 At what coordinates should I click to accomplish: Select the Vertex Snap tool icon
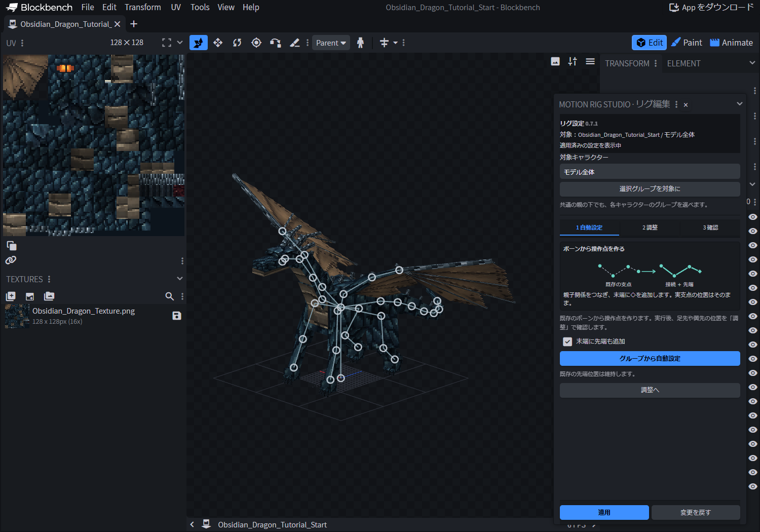(276, 43)
